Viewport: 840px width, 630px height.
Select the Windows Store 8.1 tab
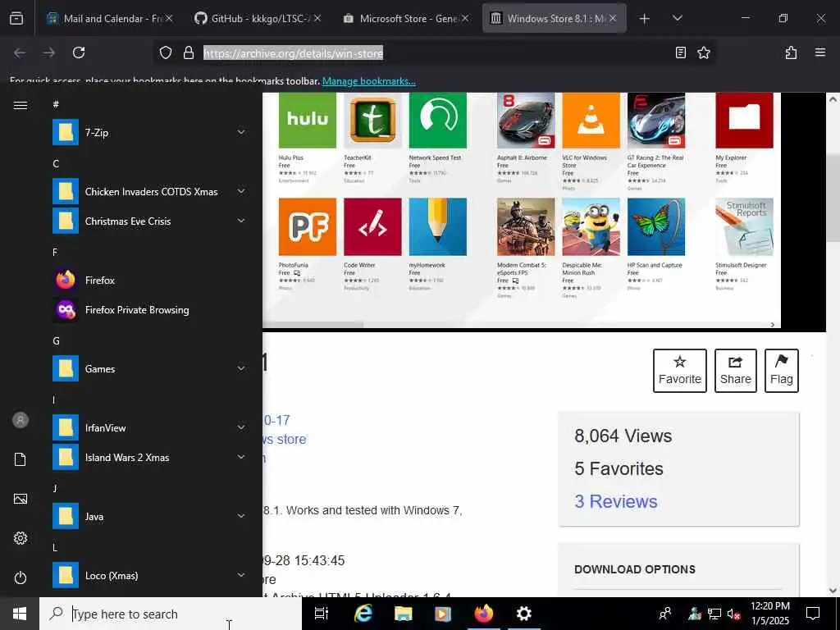click(554, 18)
